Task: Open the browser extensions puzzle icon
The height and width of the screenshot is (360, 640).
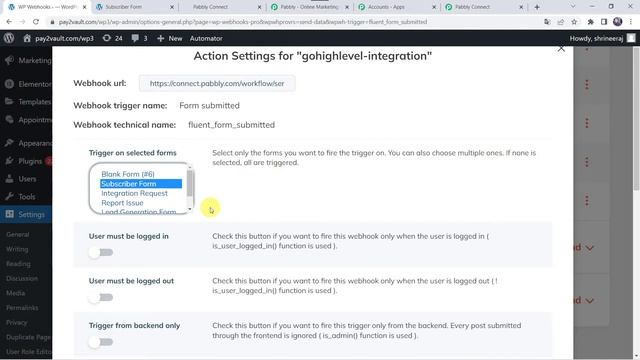Action: (590, 22)
